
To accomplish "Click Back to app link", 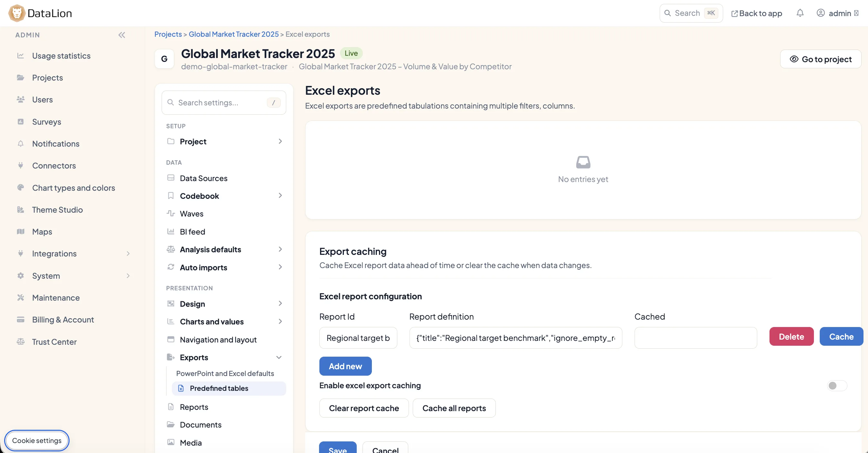I will (x=757, y=13).
